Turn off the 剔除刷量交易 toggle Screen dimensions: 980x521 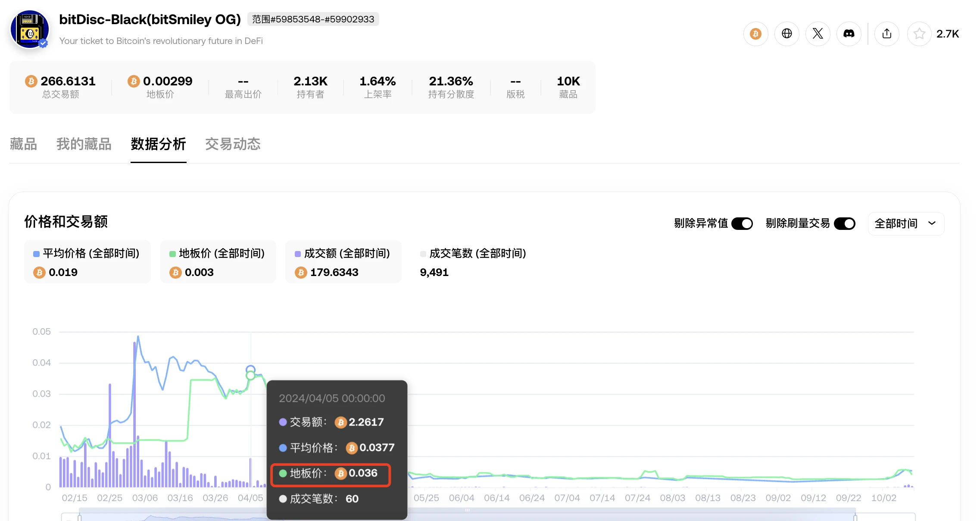844,223
